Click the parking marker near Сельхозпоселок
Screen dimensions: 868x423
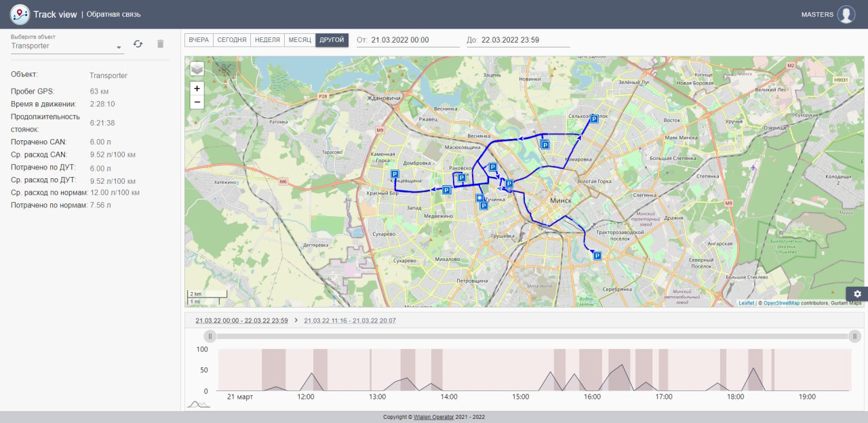pyautogui.click(x=594, y=119)
